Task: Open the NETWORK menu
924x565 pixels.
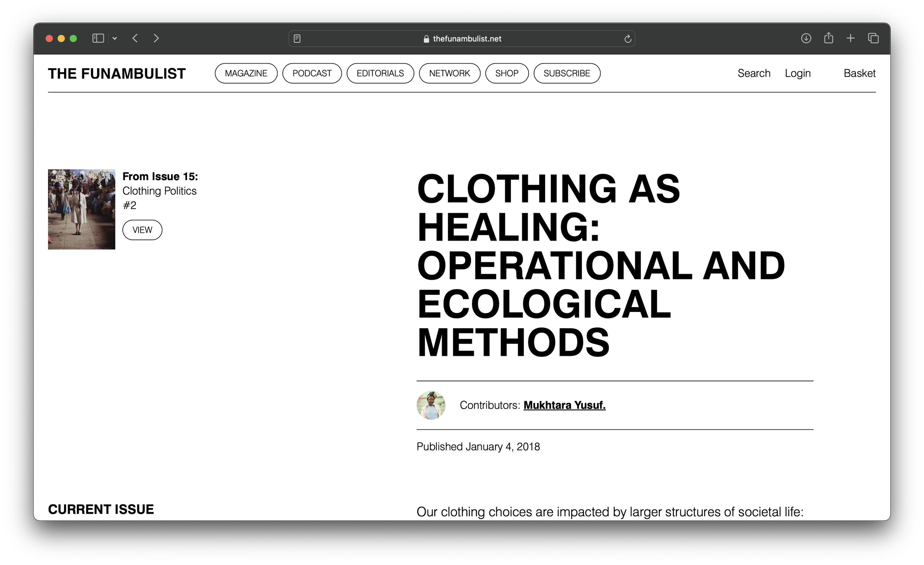Action: click(450, 73)
